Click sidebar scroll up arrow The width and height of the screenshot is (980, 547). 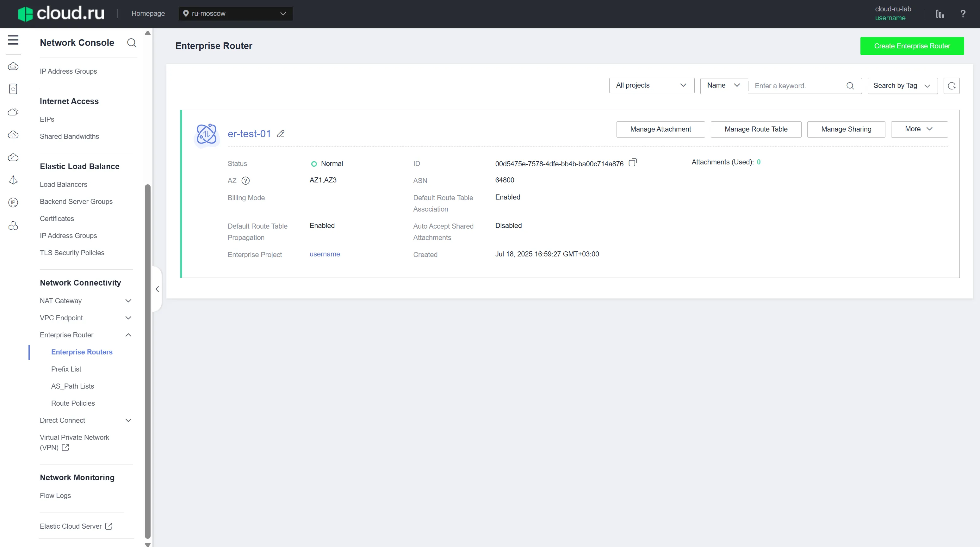click(148, 33)
